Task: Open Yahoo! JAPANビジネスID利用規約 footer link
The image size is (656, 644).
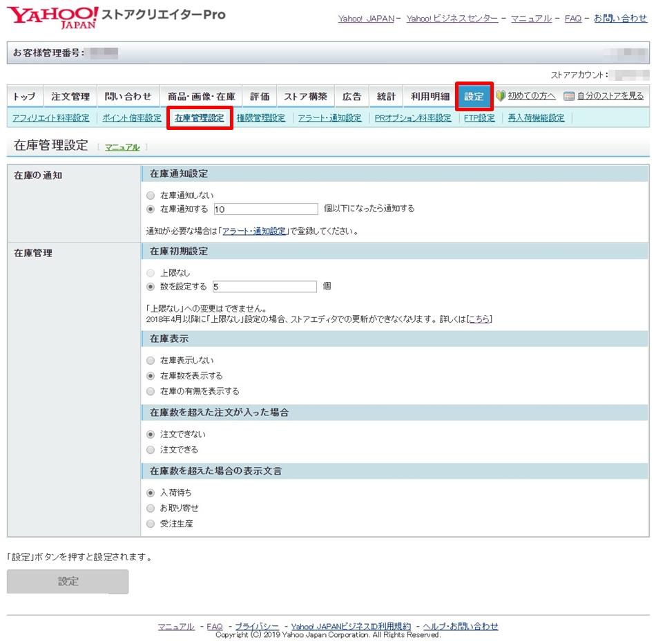Action: point(351,627)
